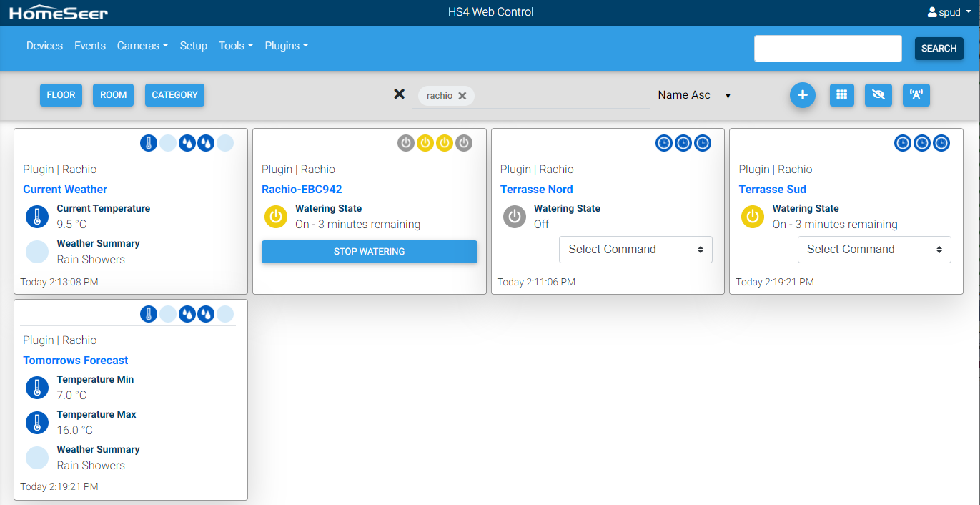The image size is (980, 505).
Task: Open the Name Asc sort dropdown
Action: (x=694, y=95)
